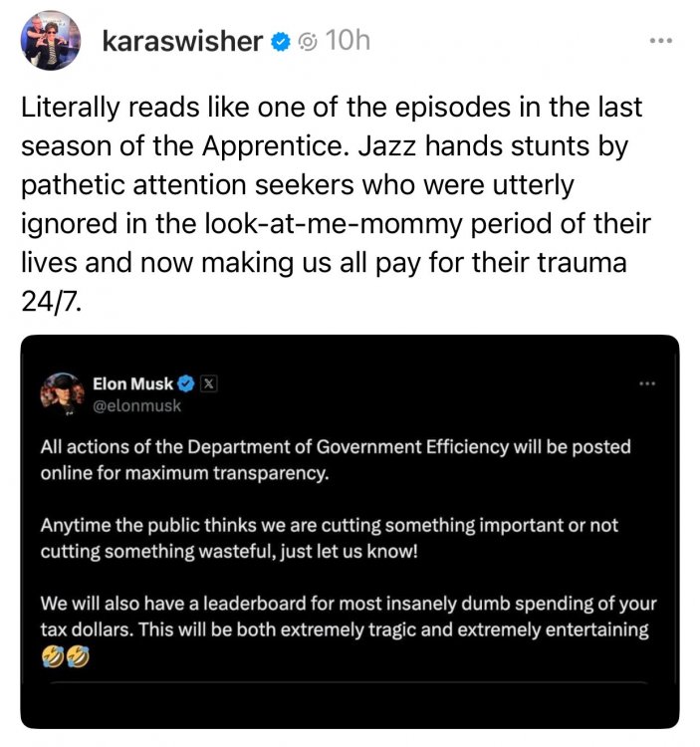Click the 'leaderboard for most insanely dumb spending' paragraph
Image resolution: width=700 pixels, height=747 pixels.
(349, 629)
